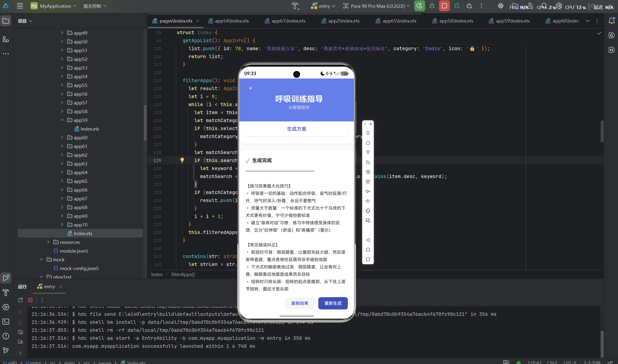618x364 pixels.
Task: Open the project folder tool window icon
Action: tap(6, 21)
